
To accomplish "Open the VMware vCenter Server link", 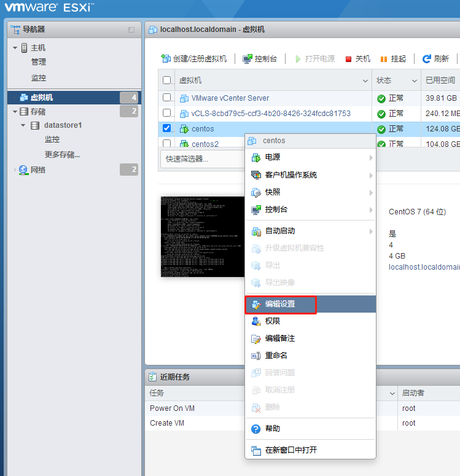I will click(230, 98).
